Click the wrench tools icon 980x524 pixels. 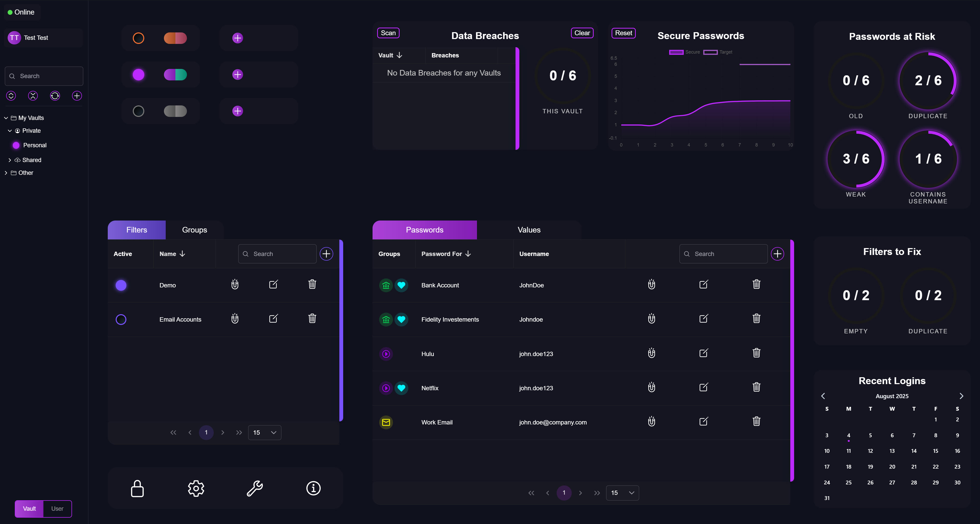(x=254, y=488)
